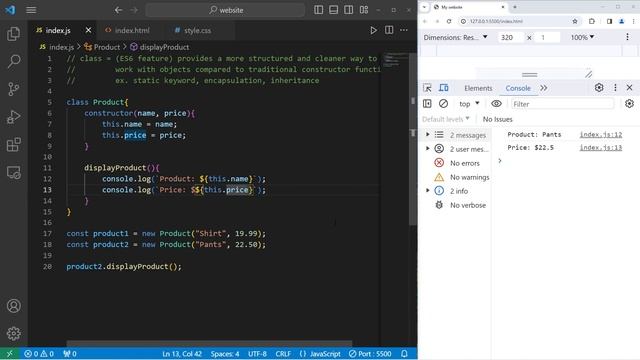Open the Source Control panel
Screen dimensions: 640x360
point(13,89)
